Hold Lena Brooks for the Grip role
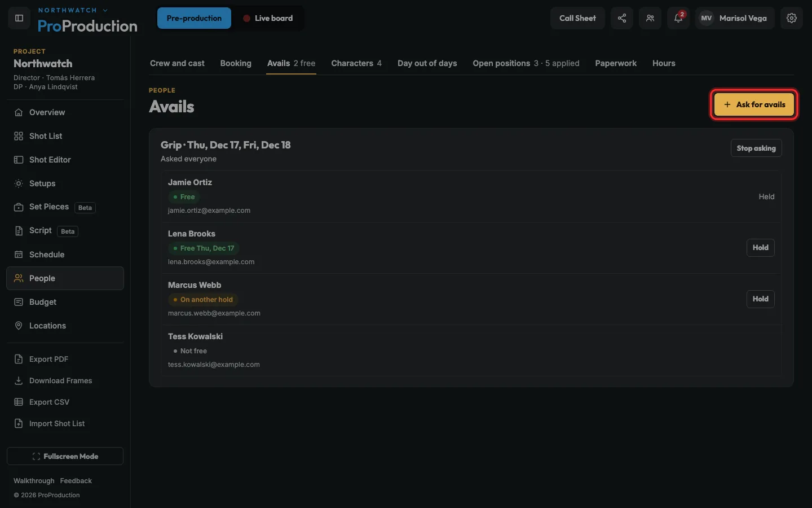812x508 pixels. [761, 248]
